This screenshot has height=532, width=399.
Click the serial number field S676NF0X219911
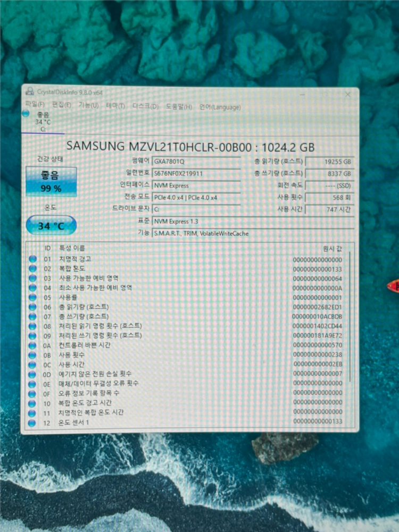tap(196, 173)
